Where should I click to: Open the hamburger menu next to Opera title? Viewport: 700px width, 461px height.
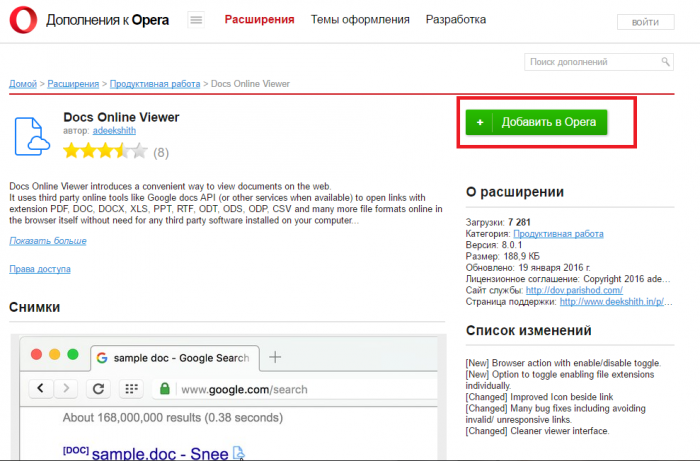point(195,20)
